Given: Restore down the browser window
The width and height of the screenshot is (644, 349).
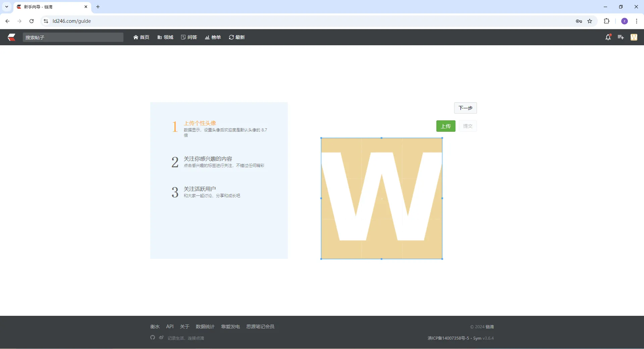Looking at the screenshot, I should tap(621, 7).
